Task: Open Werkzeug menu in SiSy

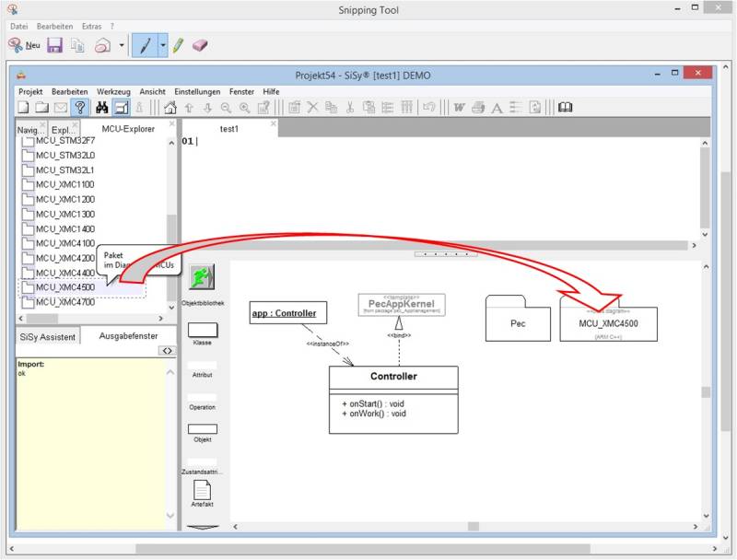Action: (113, 91)
